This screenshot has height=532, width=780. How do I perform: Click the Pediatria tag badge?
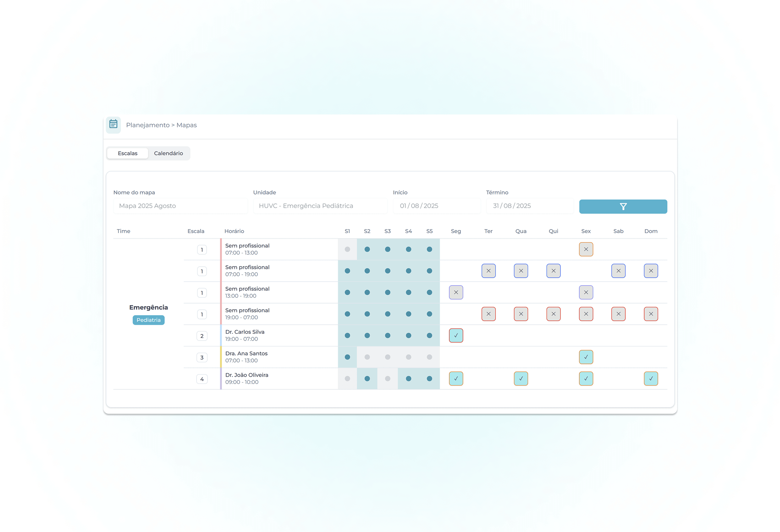coord(148,320)
